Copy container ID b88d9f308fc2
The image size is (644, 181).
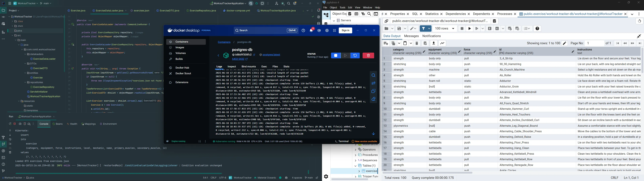(x=254, y=55)
